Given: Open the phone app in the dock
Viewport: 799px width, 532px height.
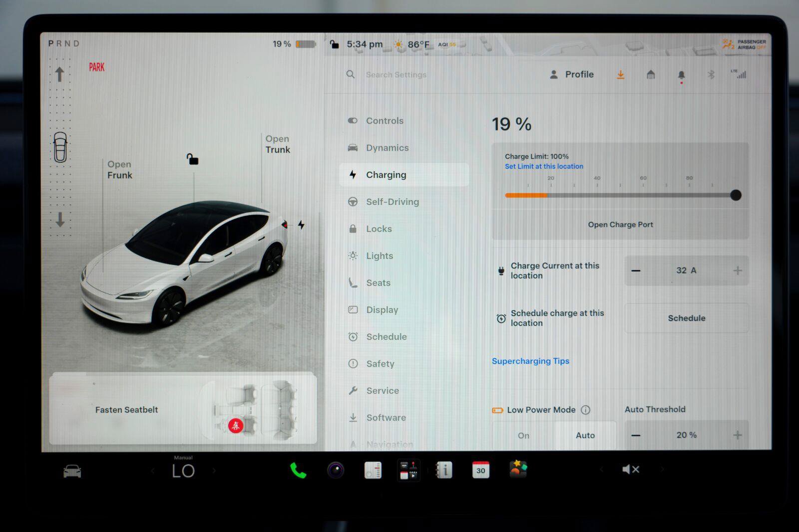Looking at the screenshot, I should [298, 470].
